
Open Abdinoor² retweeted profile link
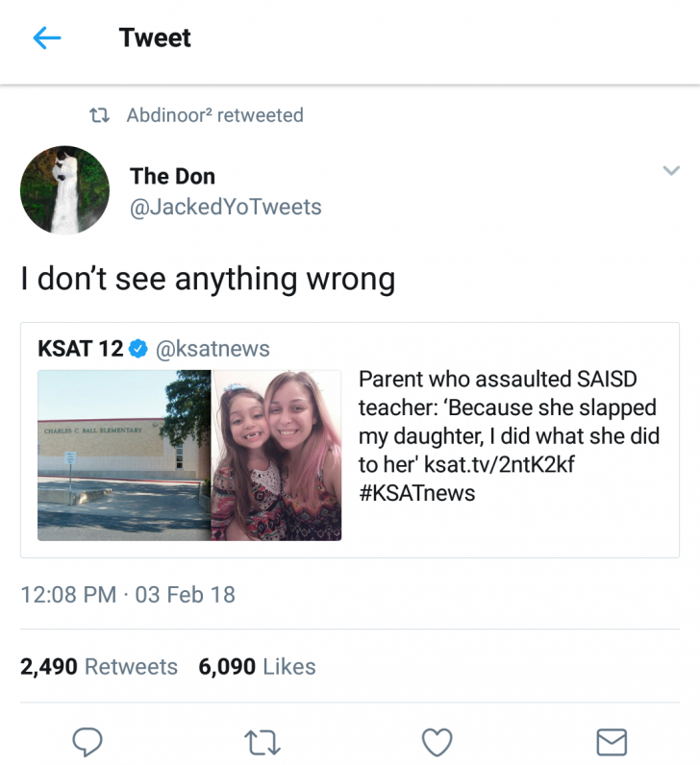point(214,115)
